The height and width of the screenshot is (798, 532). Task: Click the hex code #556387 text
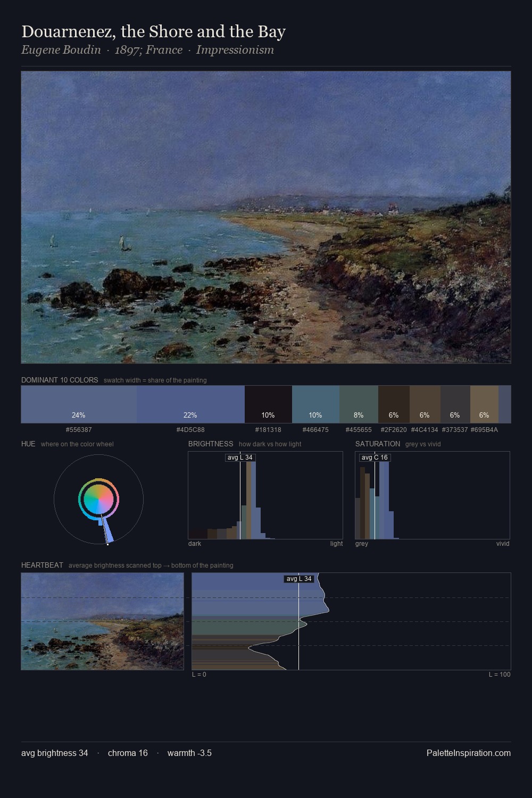(x=79, y=429)
